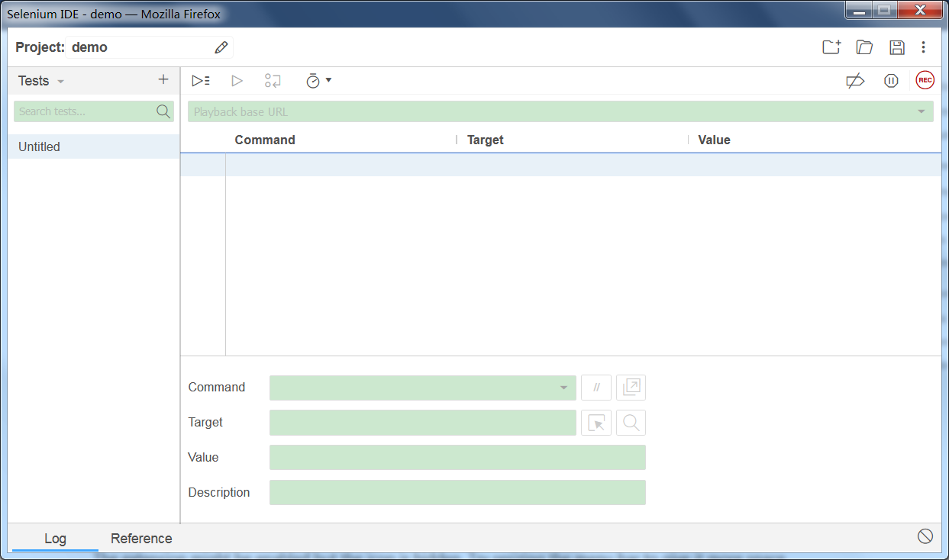
Task: Open test execution speed control
Action: (318, 80)
